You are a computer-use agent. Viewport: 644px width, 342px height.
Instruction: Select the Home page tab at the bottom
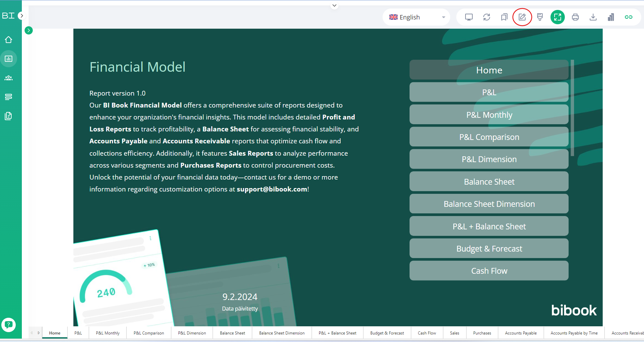point(55,333)
